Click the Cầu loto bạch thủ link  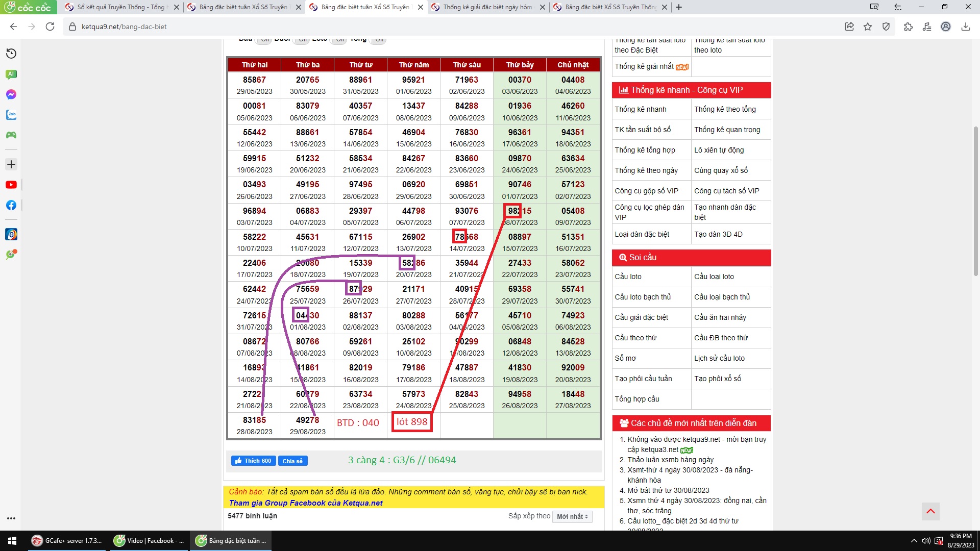[x=643, y=297]
